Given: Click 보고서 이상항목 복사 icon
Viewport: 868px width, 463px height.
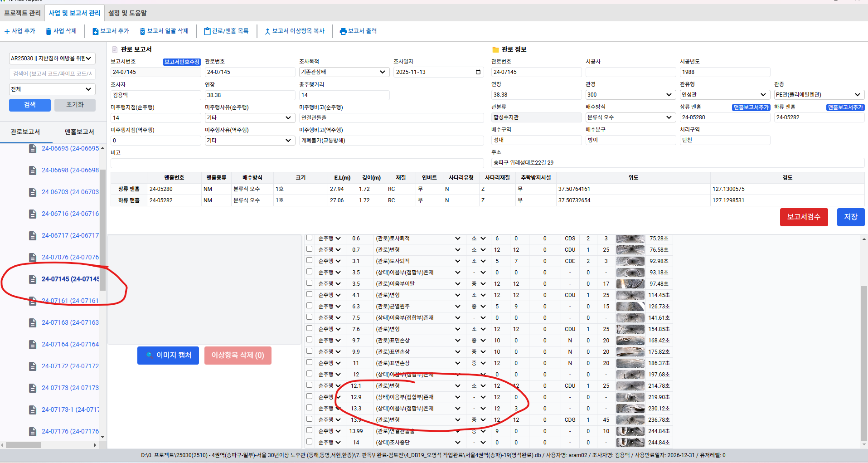Looking at the screenshot, I should [x=267, y=31].
